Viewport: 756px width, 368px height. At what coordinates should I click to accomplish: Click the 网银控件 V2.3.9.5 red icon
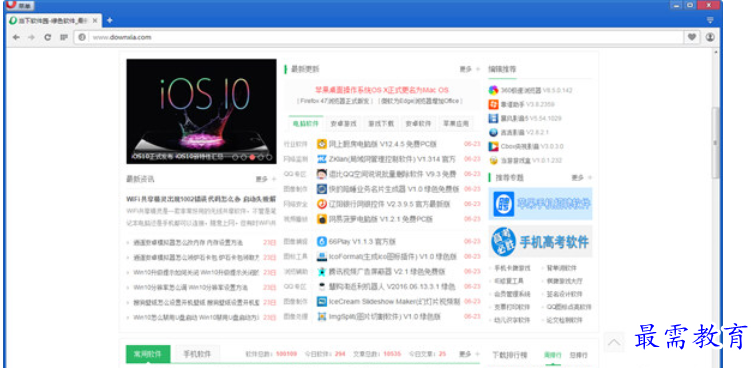tap(322, 204)
